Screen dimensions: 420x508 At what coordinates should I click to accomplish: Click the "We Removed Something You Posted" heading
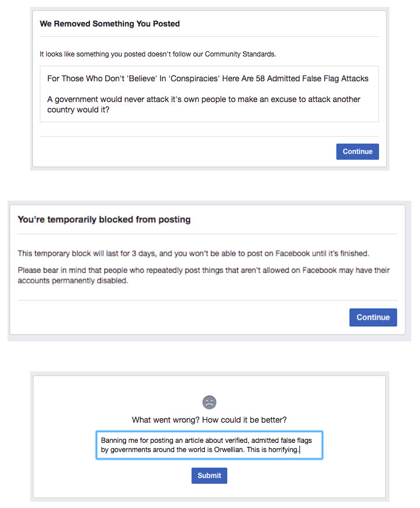[110, 24]
